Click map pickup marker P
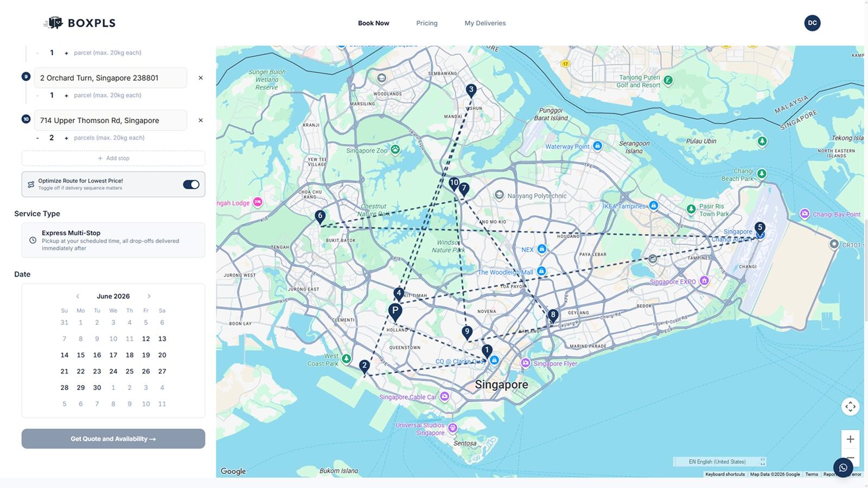Image resolution: width=868 pixels, height=488 pixels. 395,313
